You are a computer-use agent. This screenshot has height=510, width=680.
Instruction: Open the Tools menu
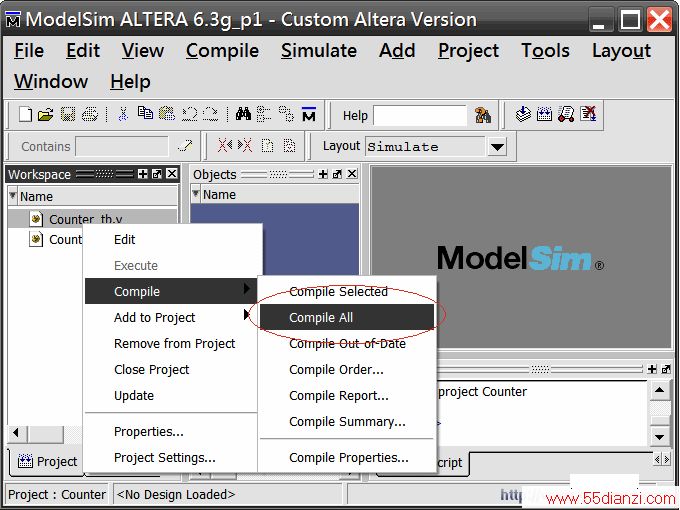point(545,51)
